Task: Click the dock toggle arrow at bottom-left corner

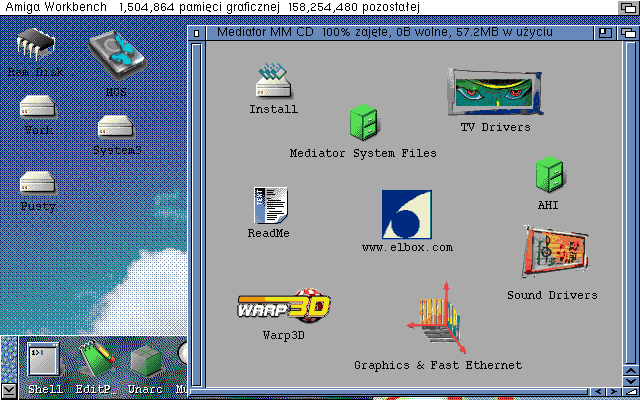Action: [x=9, y=391]
